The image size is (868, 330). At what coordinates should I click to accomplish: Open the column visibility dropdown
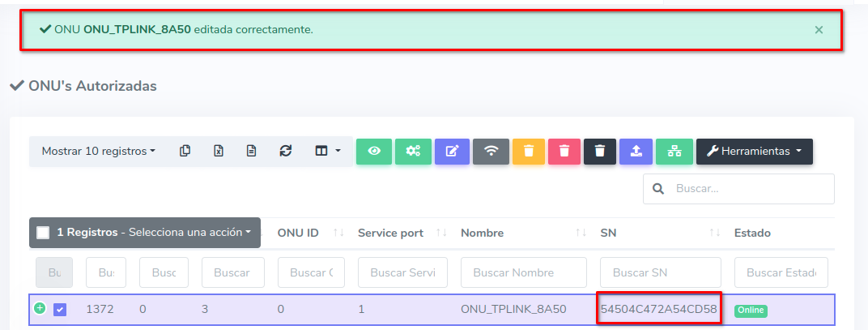[328, 151]
